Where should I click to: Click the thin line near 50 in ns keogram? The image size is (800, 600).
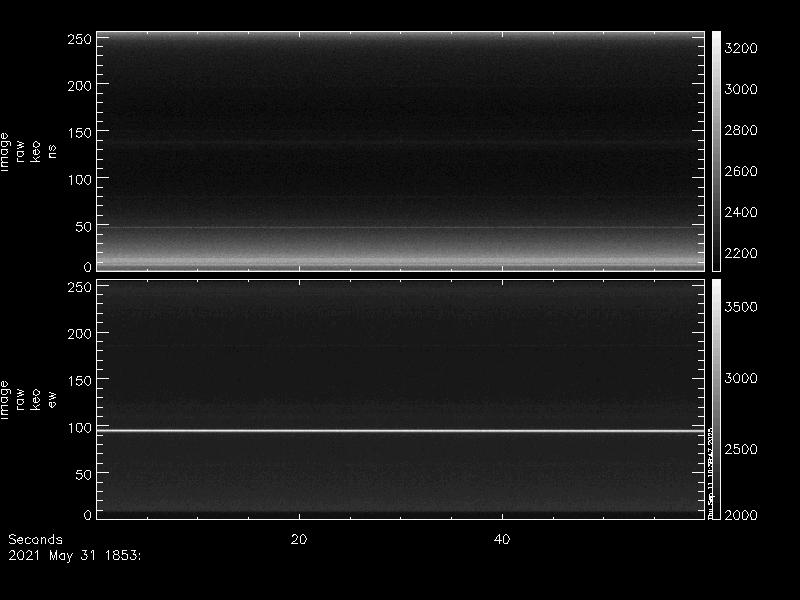pyautogui.click(x=400, y=228)
